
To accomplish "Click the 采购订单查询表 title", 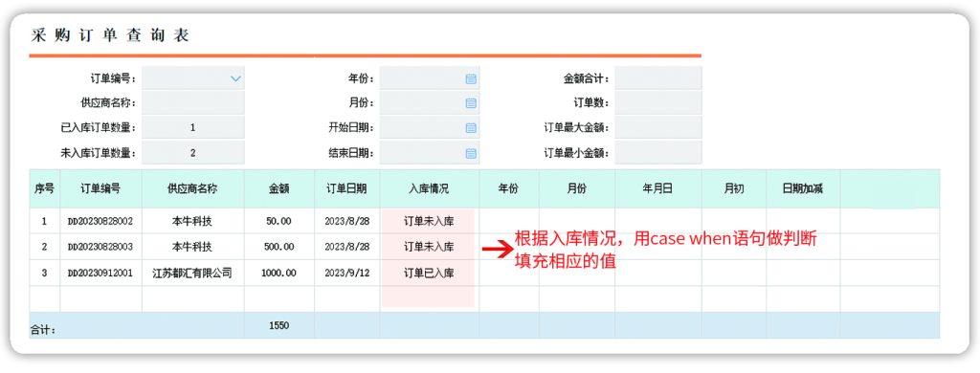I will click(x=110, y=35).
